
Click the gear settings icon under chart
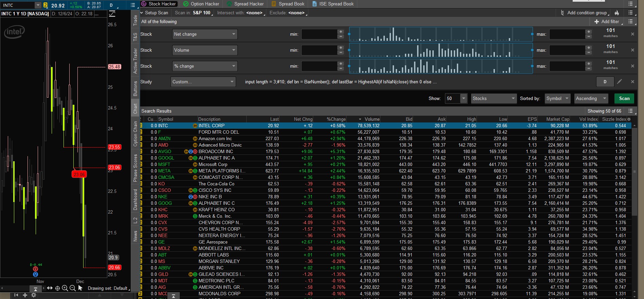coord(34,295)
